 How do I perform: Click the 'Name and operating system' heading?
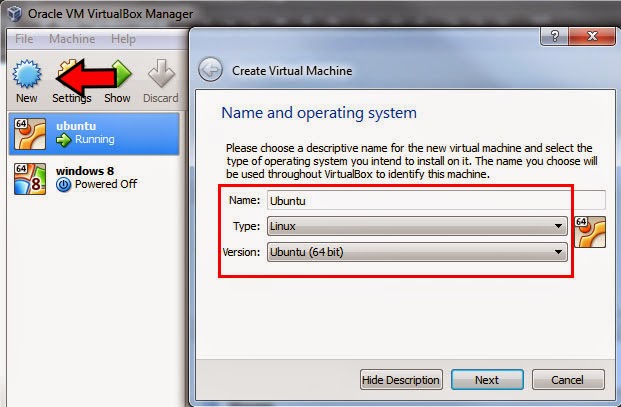[319, 113]
